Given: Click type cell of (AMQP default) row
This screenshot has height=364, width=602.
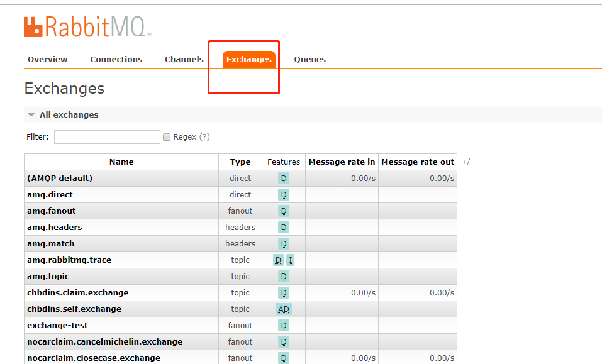Looking at the screenshot, I should click(x=240, y=179).
